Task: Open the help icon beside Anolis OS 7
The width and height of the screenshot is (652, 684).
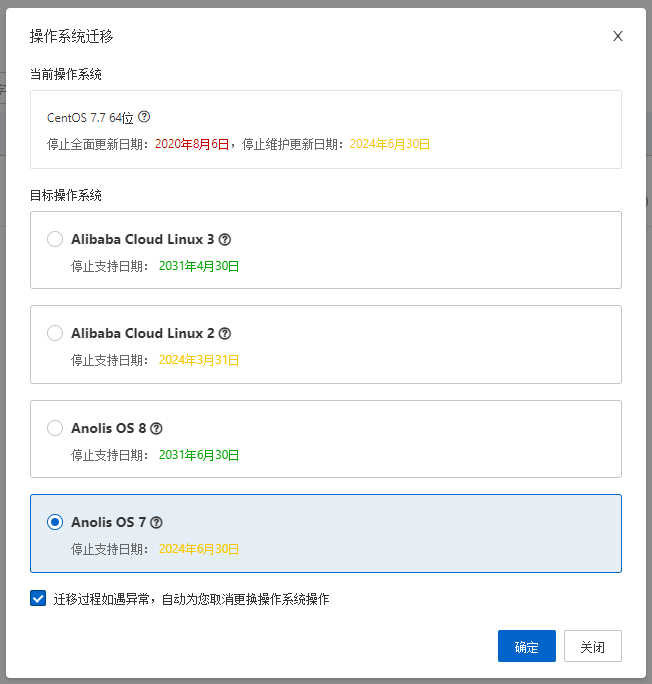Action: tap(156, 522)
